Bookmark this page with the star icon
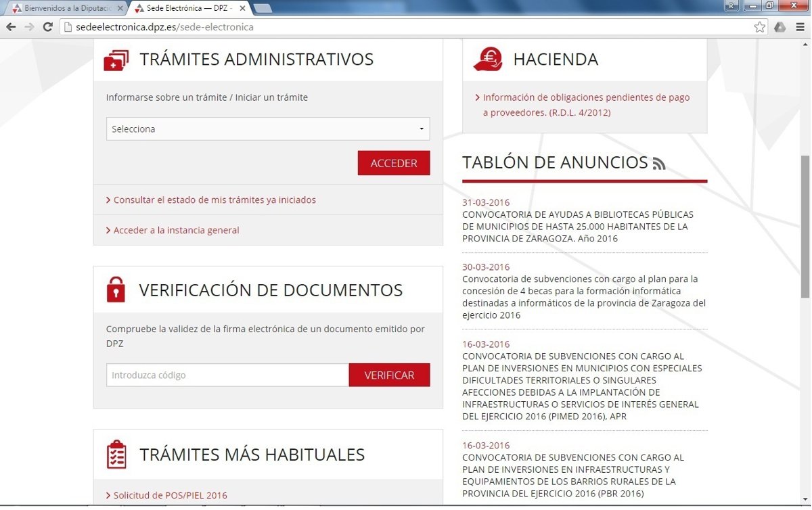The height and width of the screenshot is (510, 812). pos(760,27)
